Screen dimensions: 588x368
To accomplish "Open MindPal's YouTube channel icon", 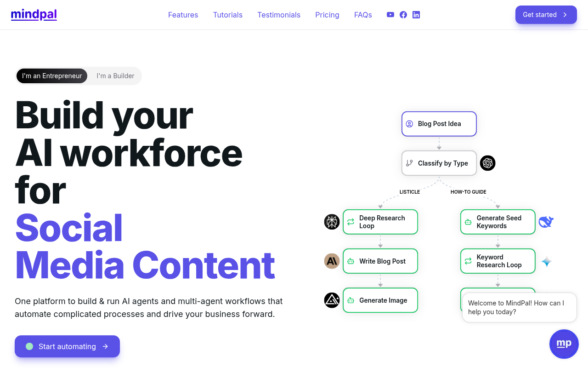I will pyautogui.click(x=390, y=14).
